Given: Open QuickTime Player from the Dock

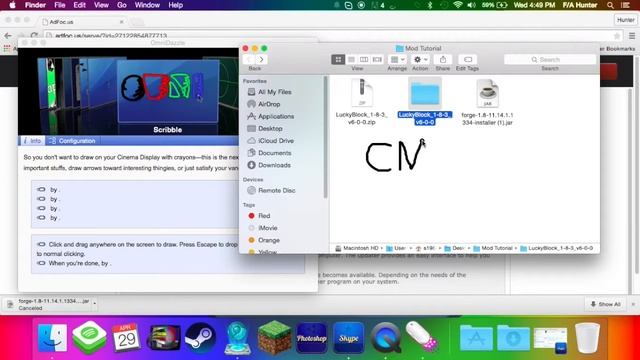Looking at the screenshot, I should [386, 338].
